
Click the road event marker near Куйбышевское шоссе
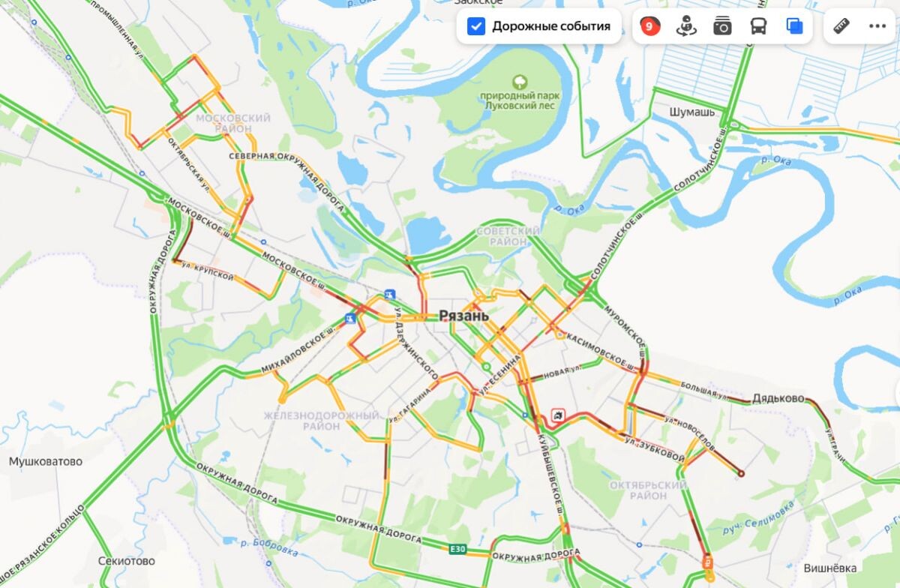[x=557, y=415]
